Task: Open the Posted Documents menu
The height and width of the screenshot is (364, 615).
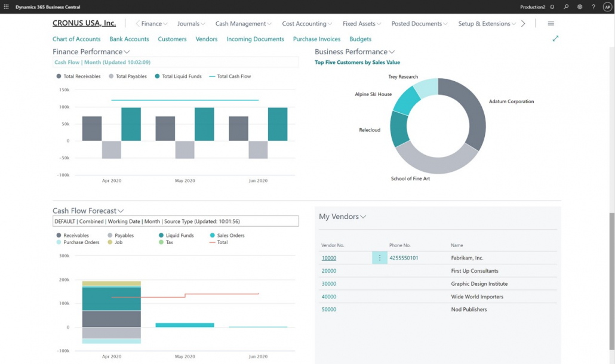Action: (x=419, y=23)
